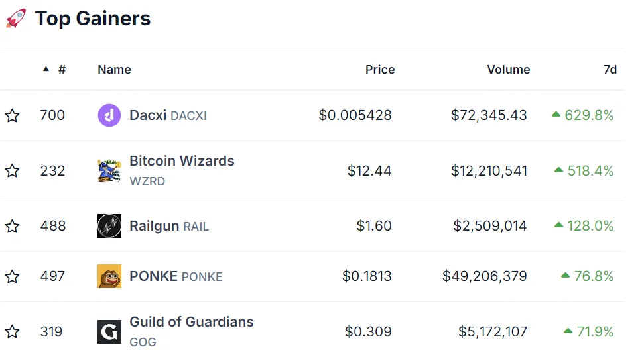Sort the table by Volume column
This screenshot has height=359, width=644.
click(508, 70)
